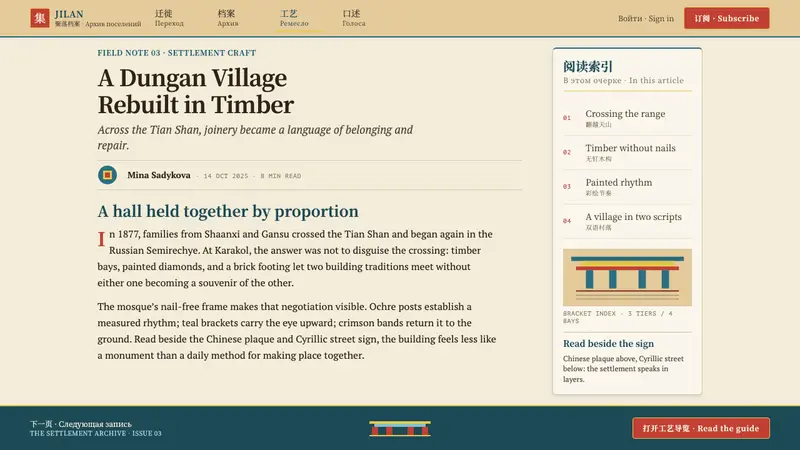The image size is (800, 450).
Task: Select the 工艺 Ремесло nav tab
Action: (x=294, y=18)
